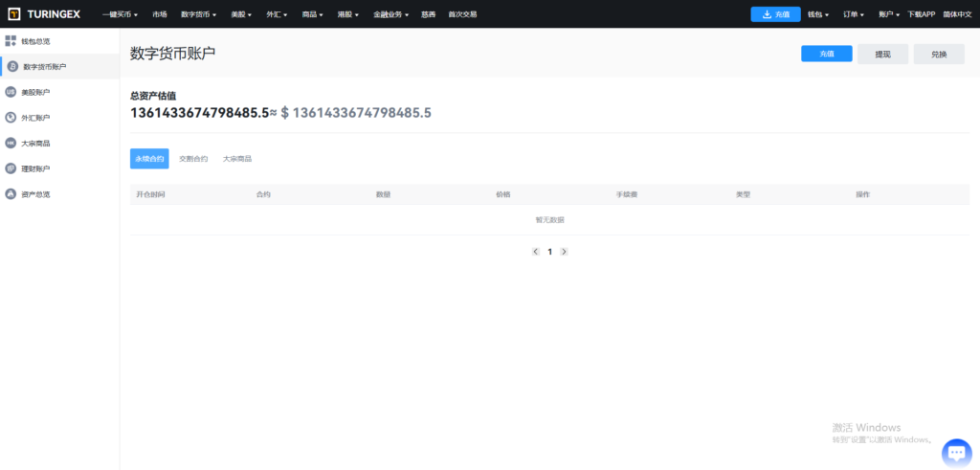Expand the 数字货币 top navigation dropdown

click(199, 14)
